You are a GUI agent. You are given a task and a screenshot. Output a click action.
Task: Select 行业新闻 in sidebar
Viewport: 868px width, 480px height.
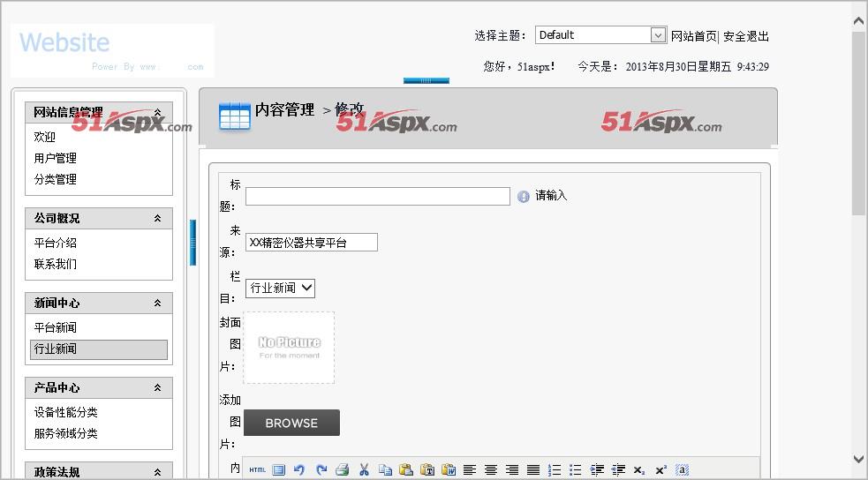(99, 349)
